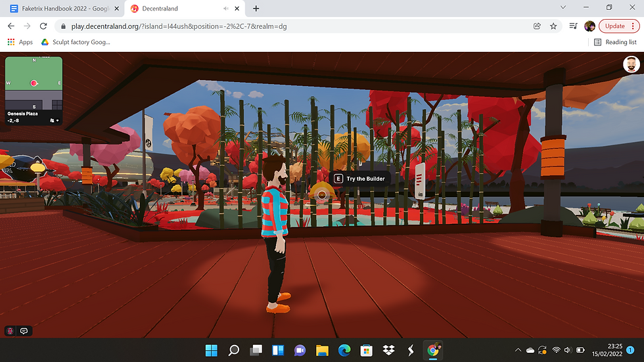Image resolution: width=644 pixels, height=362 pixels.
Task: Close the Faketrix Handbook tab
Action: 117,8
